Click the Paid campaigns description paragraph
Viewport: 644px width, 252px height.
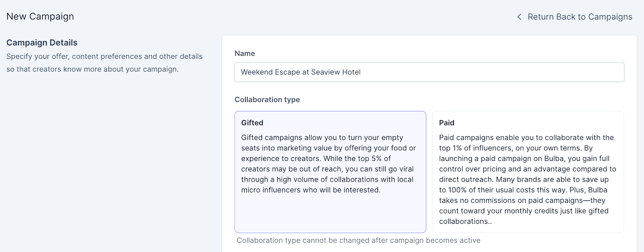[527, 179]
